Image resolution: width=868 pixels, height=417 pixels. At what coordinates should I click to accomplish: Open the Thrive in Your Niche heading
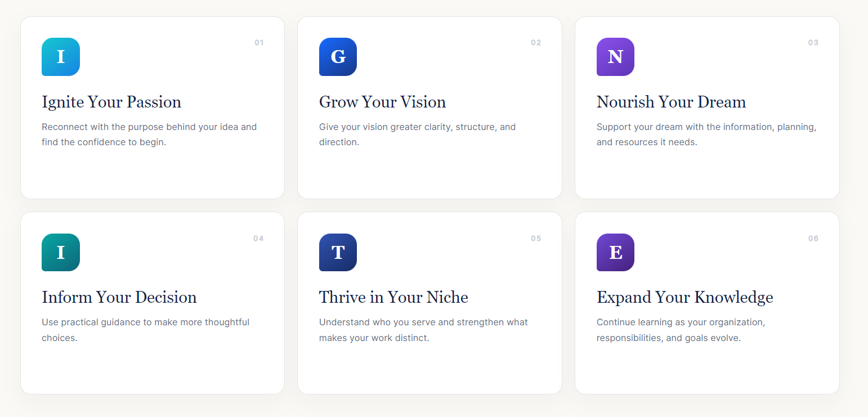point(393,297)
